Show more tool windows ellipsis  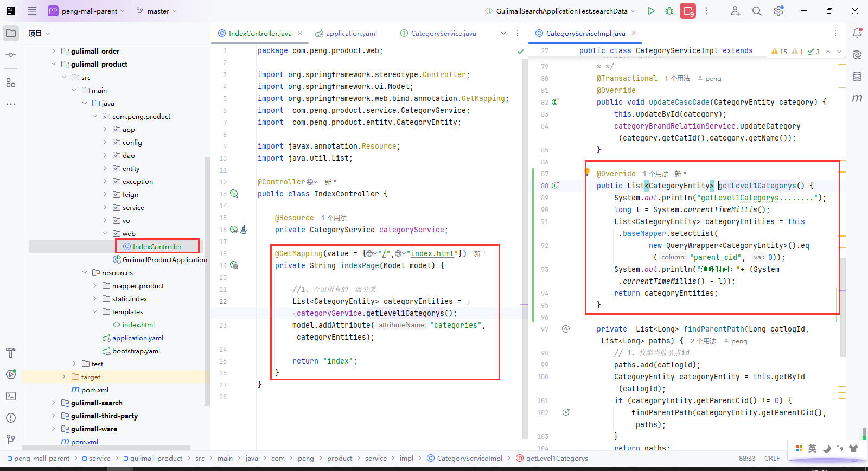(x=11, y=104)
